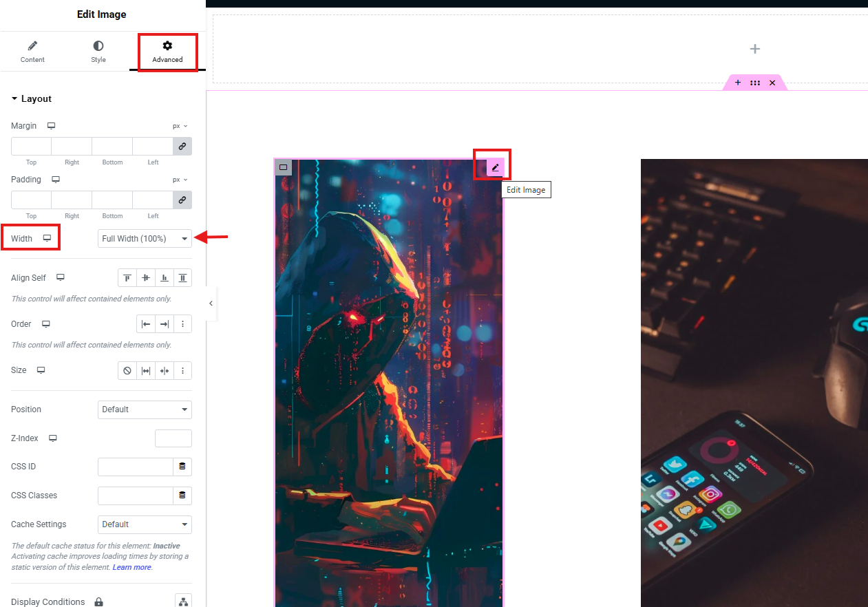Add new section via dashed-area plus

[x=755, y=49]
